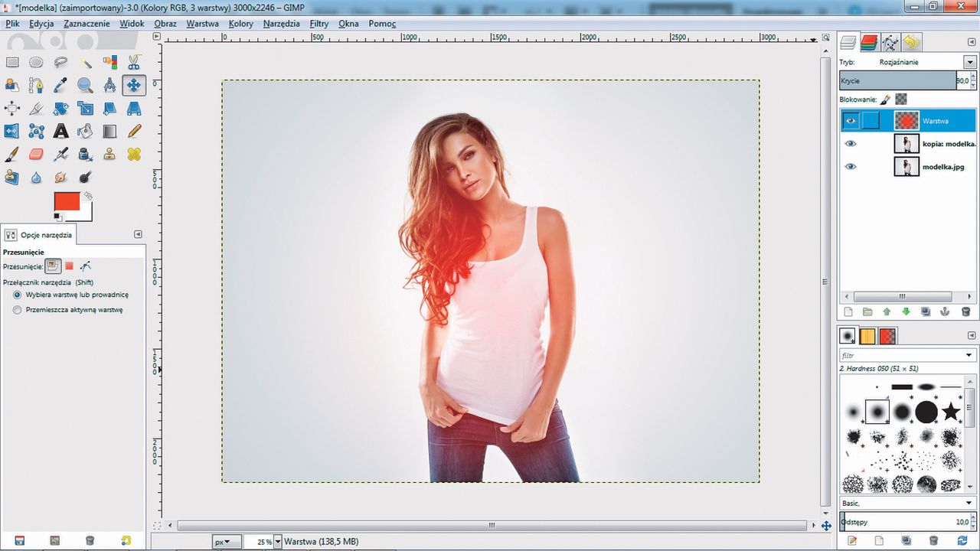980x551 pixels.
Task: Hide the modelka.jpg layer
Action: [851, 167]
